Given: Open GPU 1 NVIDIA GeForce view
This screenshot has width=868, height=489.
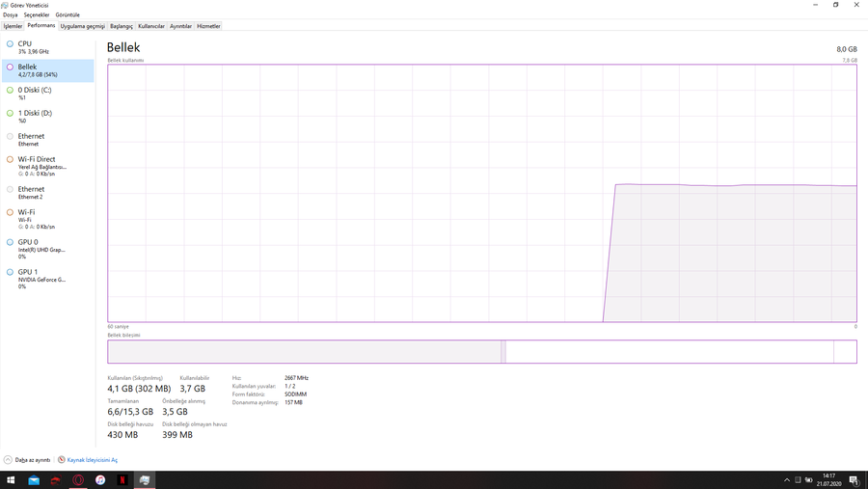Looking at the screenshot, I should click(x=47, y=279).
